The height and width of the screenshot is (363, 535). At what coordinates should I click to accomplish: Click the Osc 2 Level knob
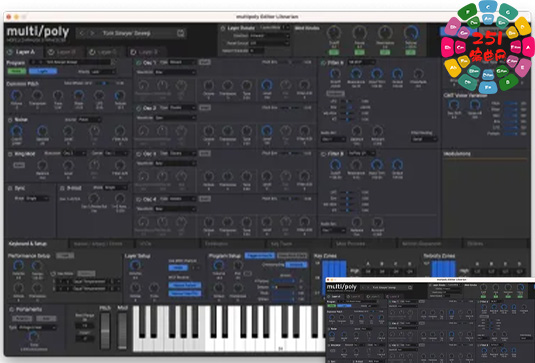tap(266, 131)
